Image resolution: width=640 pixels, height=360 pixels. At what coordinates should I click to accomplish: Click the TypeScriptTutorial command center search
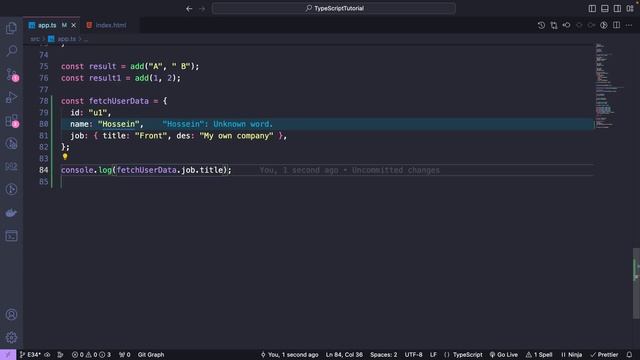pos(333,8)
